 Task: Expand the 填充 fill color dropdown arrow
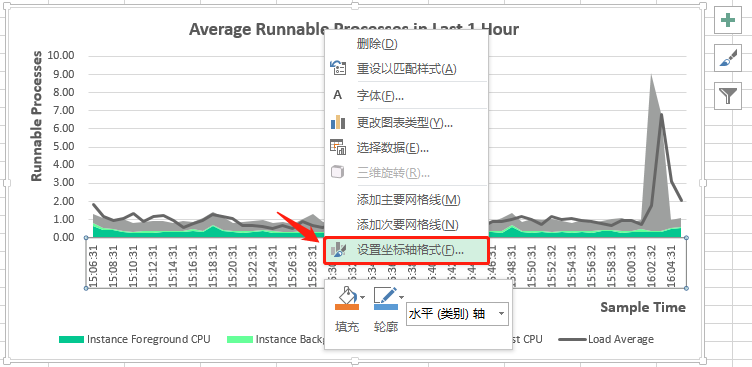point(363,297)
